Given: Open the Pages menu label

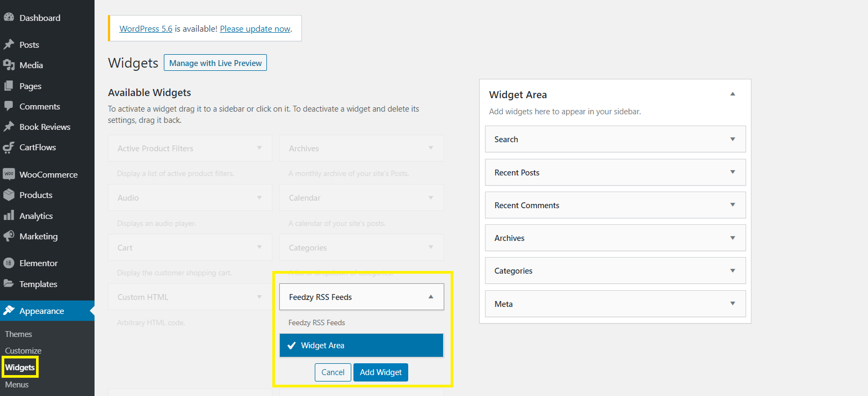Looking at the screenshot, I should (x=31, y=86).
